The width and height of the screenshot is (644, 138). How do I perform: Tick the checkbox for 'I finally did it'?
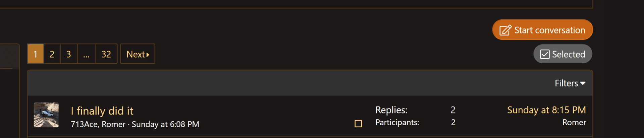tap(358, 124)
